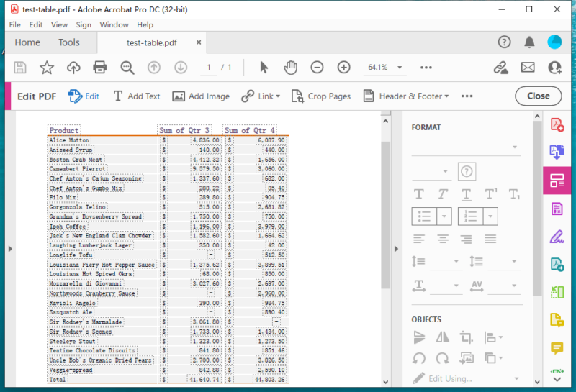Upload file with cloud arrow icon
The image size is (576, 392).
click(x=73, y=68)
